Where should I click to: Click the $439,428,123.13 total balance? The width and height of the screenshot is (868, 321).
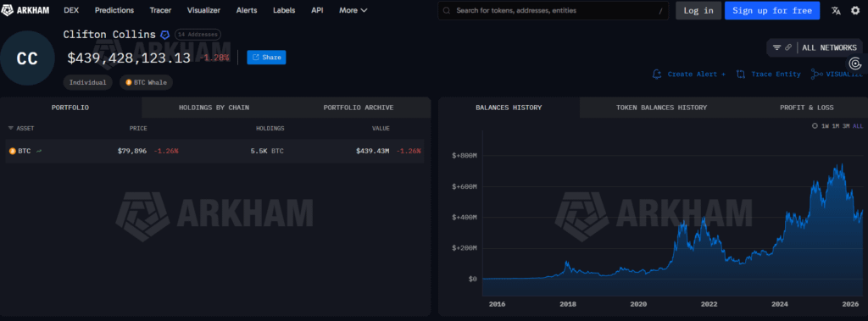(129, 58)
